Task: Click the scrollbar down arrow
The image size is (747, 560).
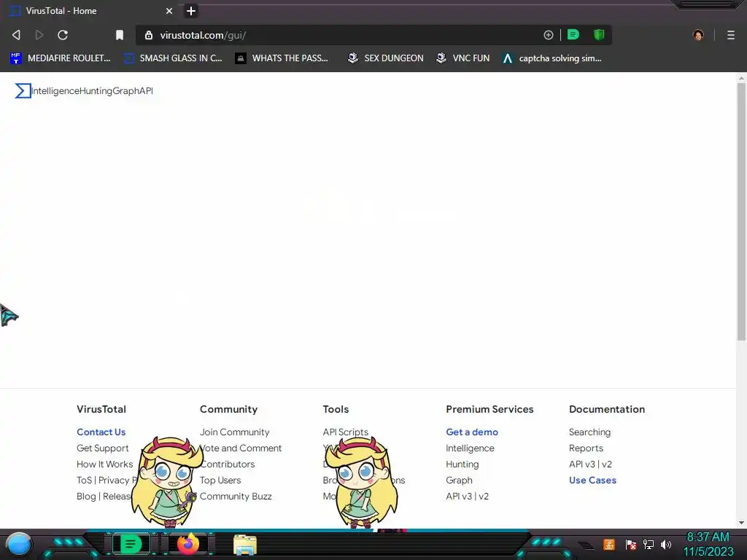Action: pyautogui.click(x=741, y=523)
